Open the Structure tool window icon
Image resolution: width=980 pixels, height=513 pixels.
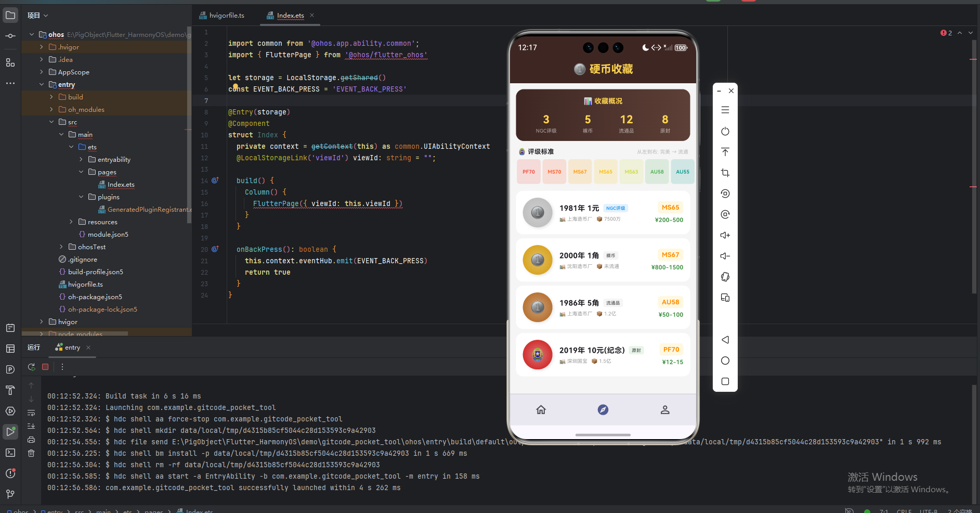[x=10, y=62]
